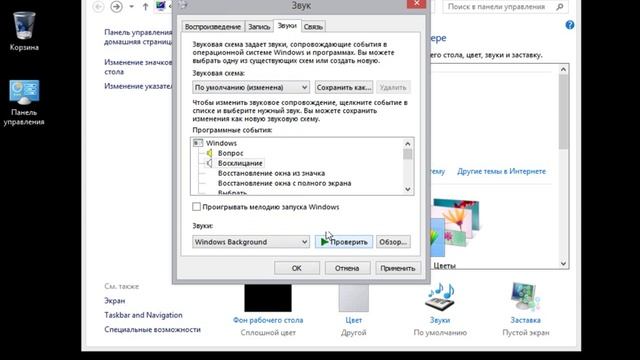The height and width of the screenshot is (360, 640).
Task: Click the Заставка label link
Action: click(525, 320)
